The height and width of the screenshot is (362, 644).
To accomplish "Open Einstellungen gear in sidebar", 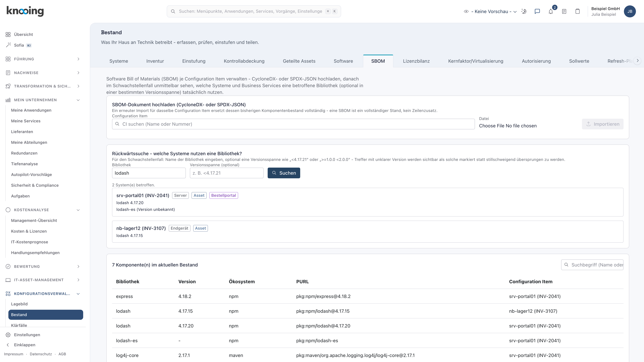I will [x=27, y=335].
